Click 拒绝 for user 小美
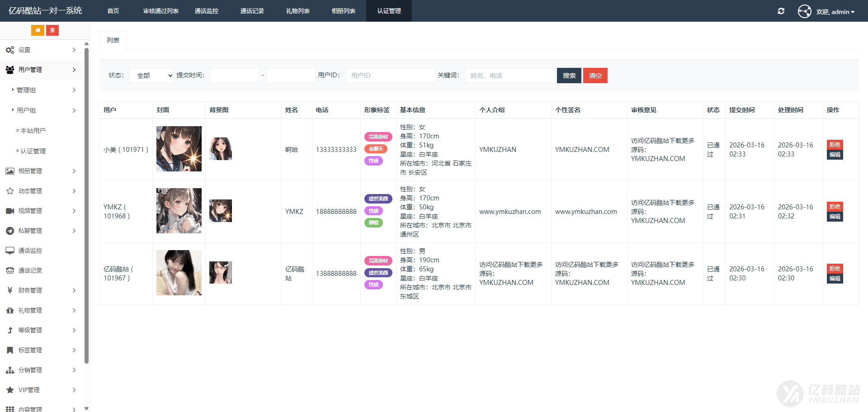Screen dimensions: 868x412 835,145
